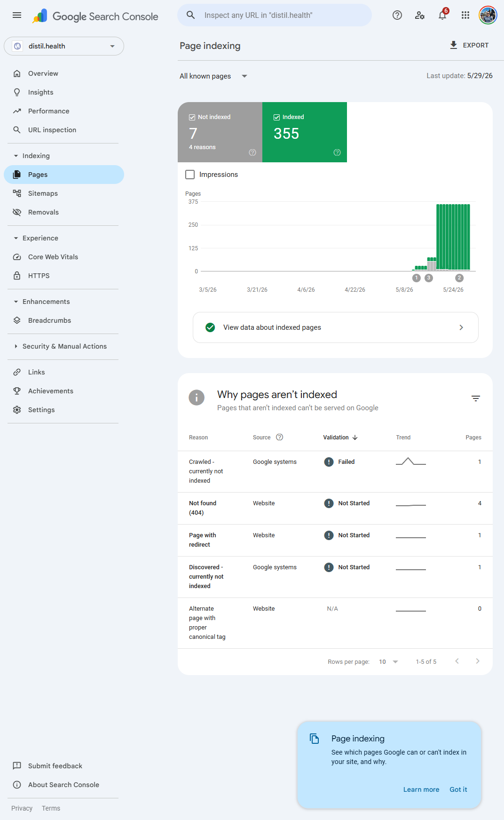
Task: Open the Help question-mark icon
Action: [397, 15]
